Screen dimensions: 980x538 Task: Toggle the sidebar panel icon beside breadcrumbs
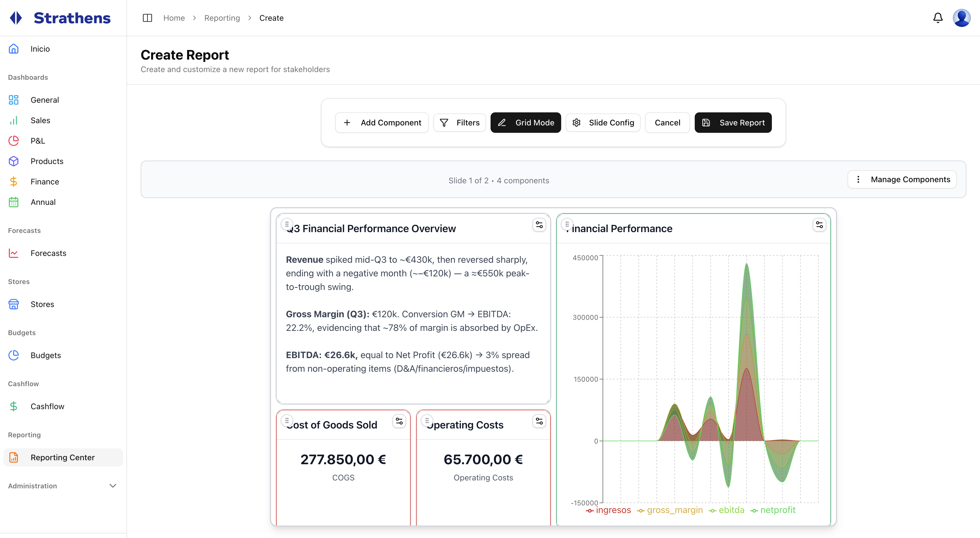(147, 18)
